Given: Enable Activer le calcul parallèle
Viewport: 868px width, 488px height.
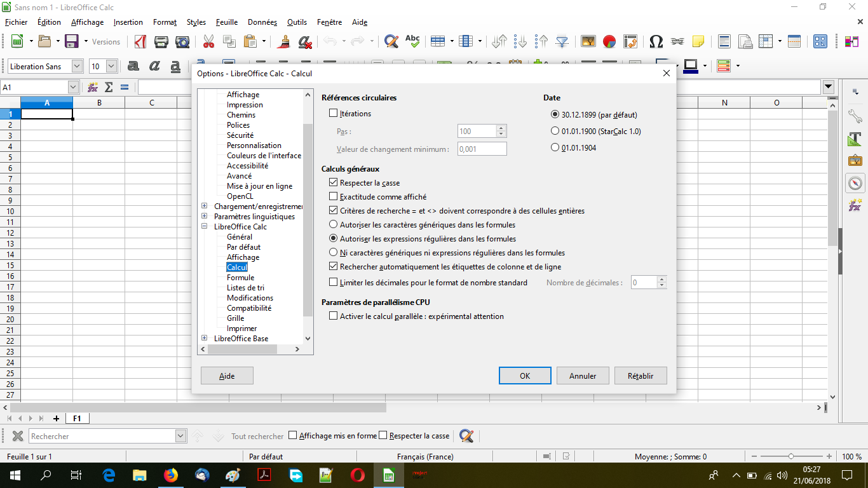Looking at the screenshot, I should (x=334, y=316).
